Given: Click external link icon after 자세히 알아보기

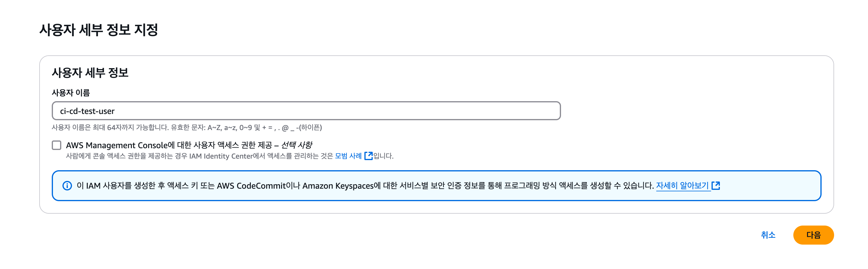Looking at the screenshot, I should tap(716, 185).
